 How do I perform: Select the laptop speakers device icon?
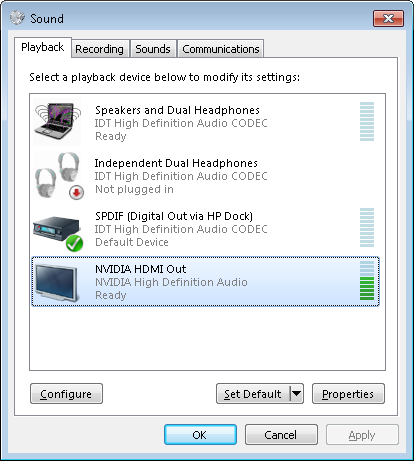tap(57, 122)
